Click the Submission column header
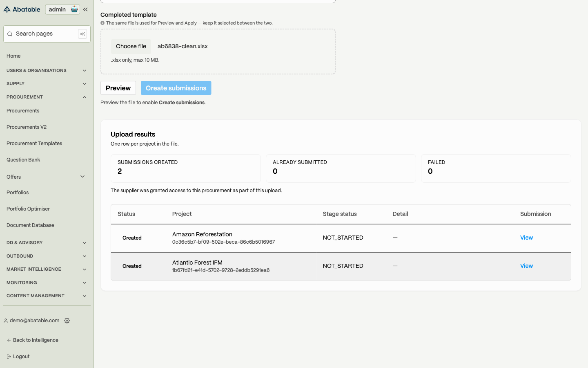This screenshot has height=368, width=588. pyautogui.click(x=535, y=214)
